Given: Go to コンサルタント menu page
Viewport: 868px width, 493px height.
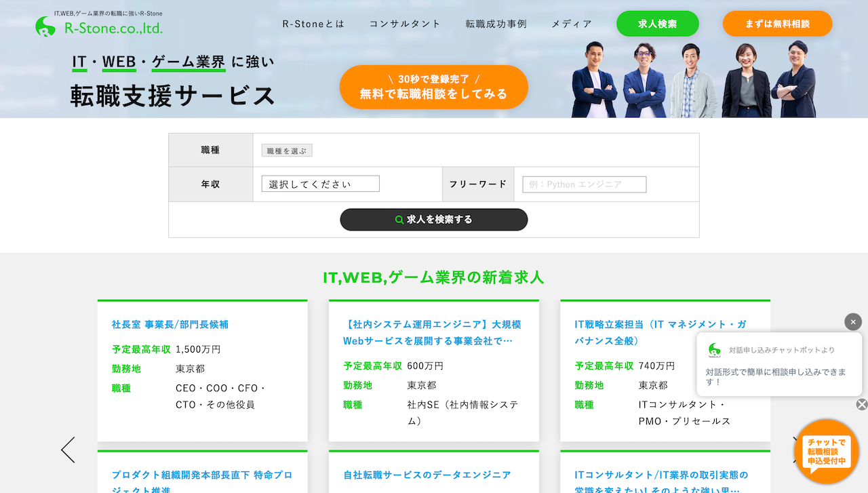Looking at the screenshot, I should tap(405, 24).
